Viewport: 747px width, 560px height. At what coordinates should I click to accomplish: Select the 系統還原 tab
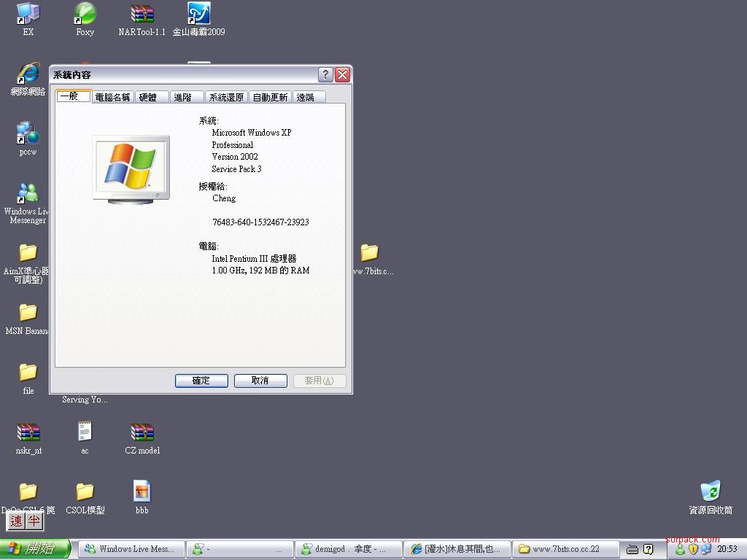point(226,97)
